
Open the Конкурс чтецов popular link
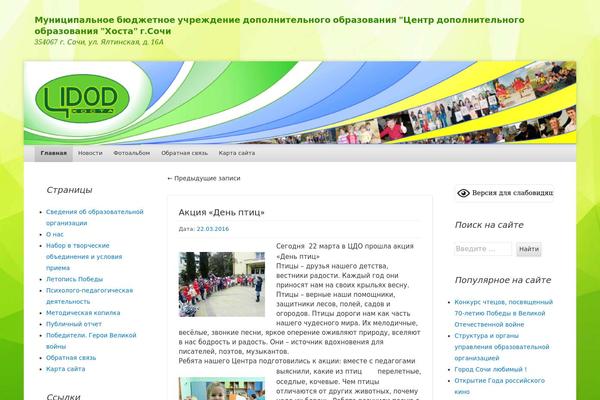pyautogui.click(x=504, y=313)
